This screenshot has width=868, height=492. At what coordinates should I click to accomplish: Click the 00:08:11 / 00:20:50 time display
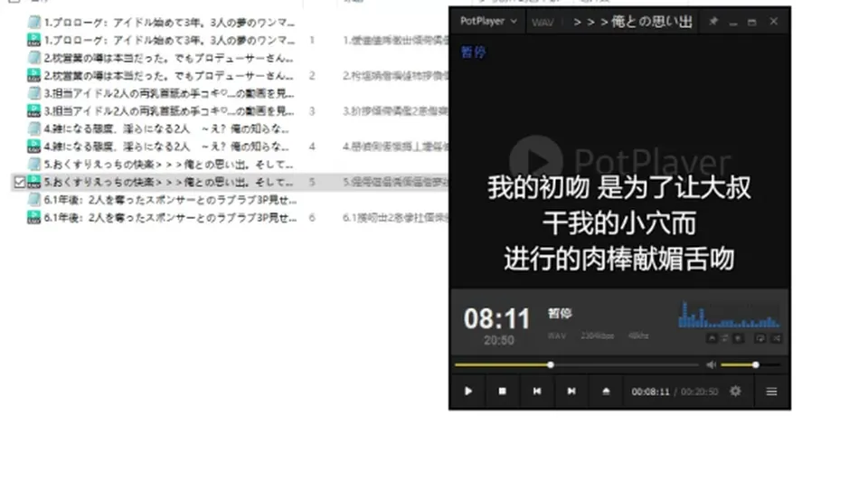coord(675,392)
